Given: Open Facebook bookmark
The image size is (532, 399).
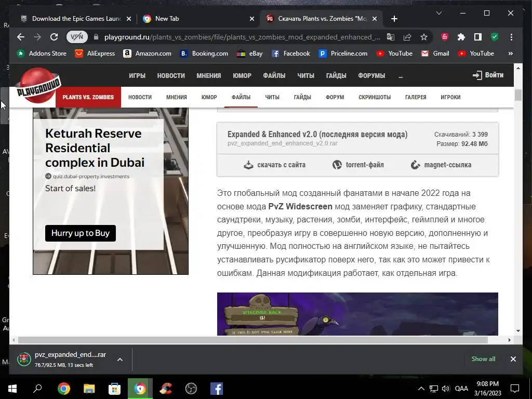Looking at the screenshot, I should click(291, 54).
